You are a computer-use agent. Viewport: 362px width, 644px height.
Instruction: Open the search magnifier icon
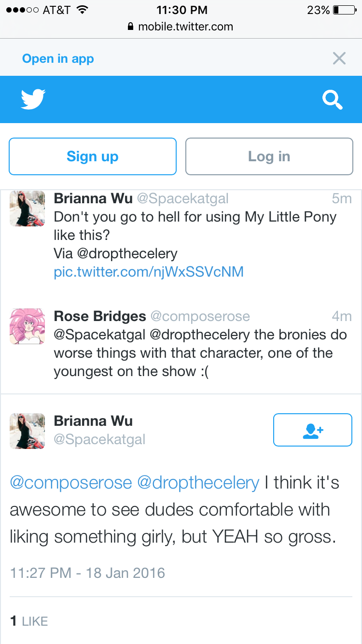click(x=333, y=100)
